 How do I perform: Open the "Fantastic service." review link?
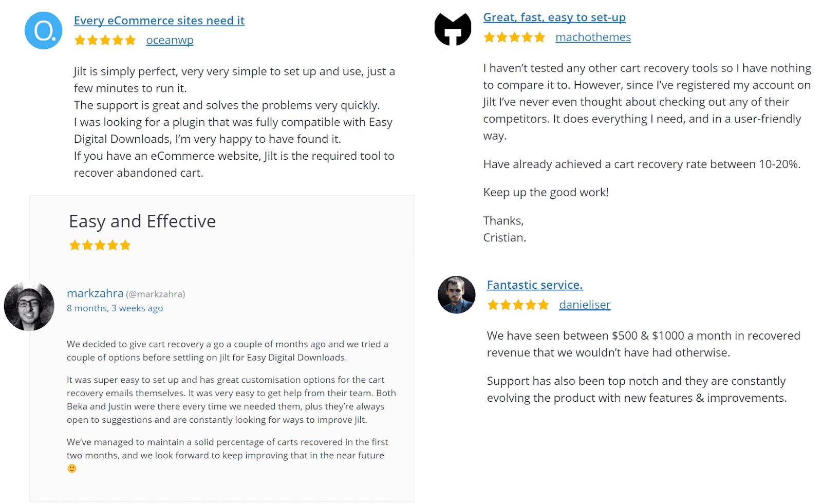pos(534,285)
